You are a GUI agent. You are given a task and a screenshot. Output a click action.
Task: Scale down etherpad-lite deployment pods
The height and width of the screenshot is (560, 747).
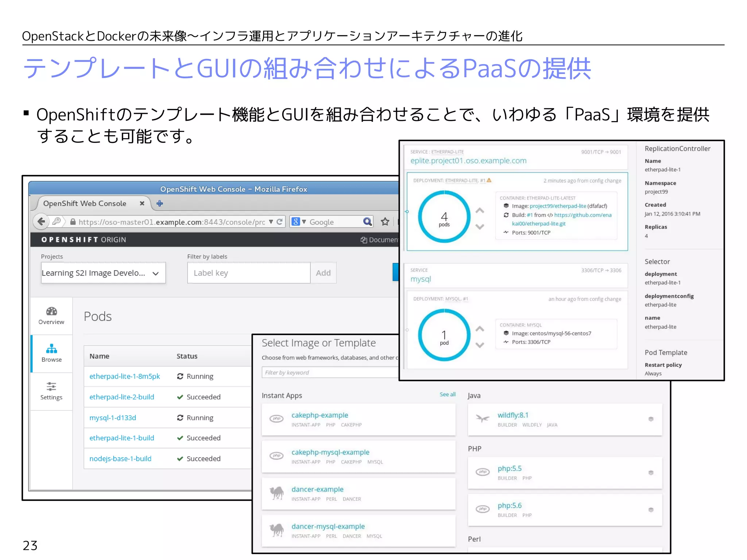tap(480, 226)
